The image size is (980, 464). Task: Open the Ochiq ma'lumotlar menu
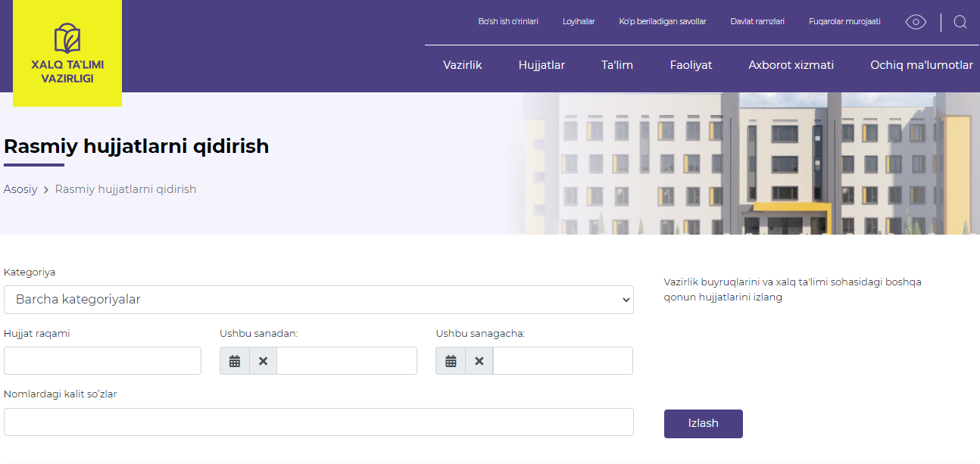pyautogui.click(x=921, y=65)
